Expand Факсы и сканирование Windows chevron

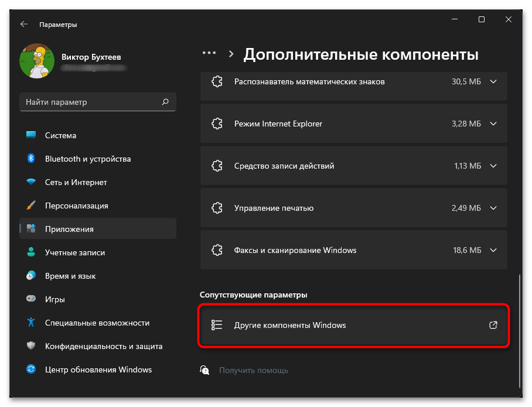click(x=493, y=250)
